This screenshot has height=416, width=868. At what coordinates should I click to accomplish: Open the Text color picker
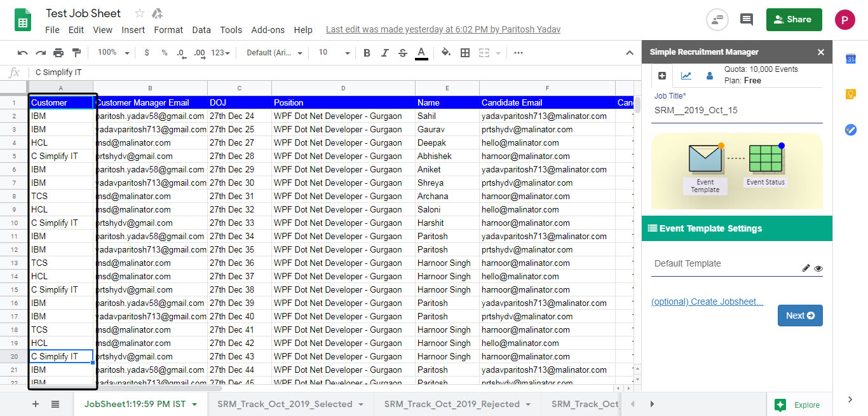click(421, 53)
